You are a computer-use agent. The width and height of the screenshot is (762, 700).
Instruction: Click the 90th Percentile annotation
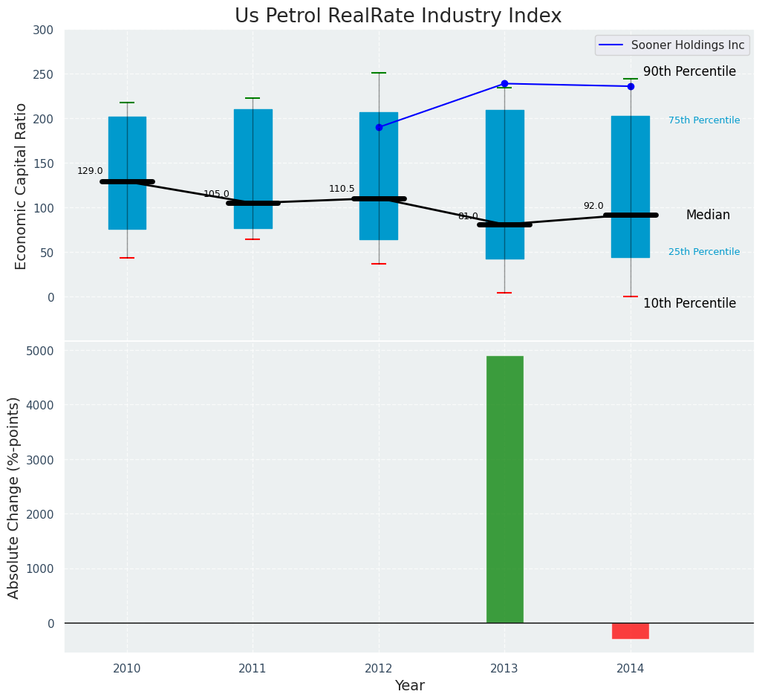click(689, 72)
